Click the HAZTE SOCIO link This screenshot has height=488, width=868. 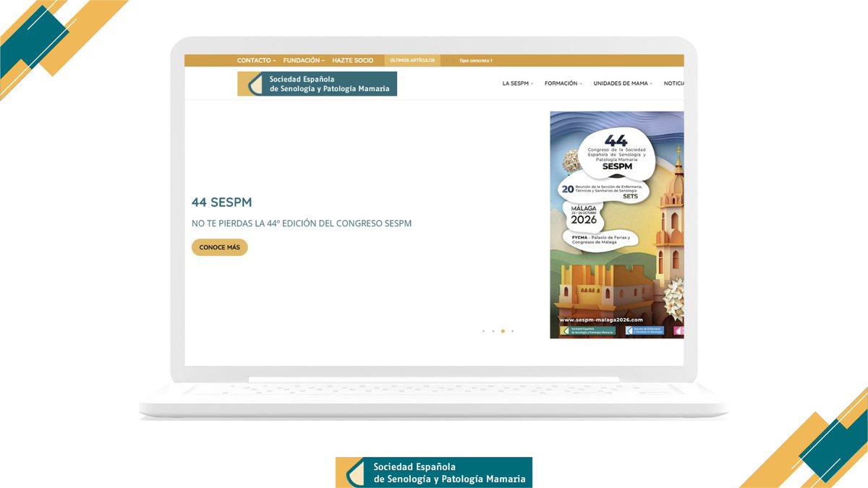point(353,61)
